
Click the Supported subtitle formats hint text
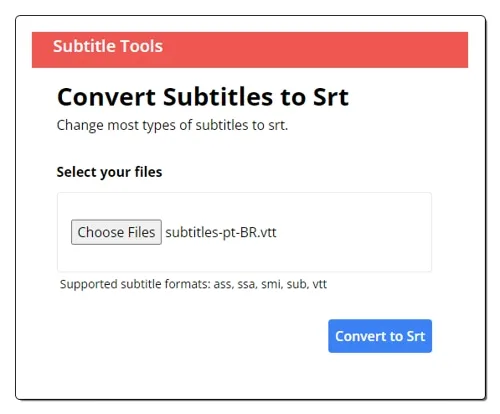[x=193, y=284]
